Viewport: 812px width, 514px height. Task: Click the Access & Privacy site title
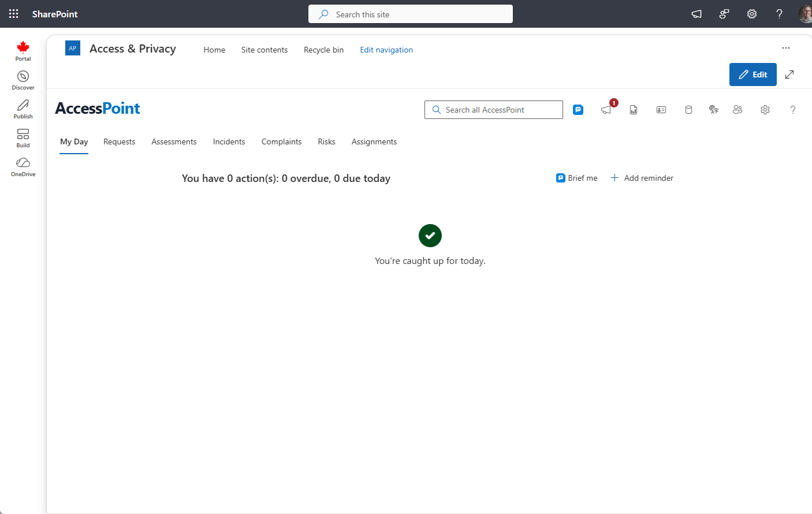tap(133, 49)
